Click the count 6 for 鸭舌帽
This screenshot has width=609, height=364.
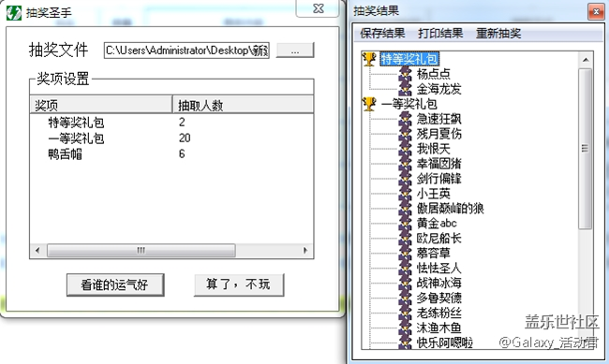[x=182, y=154]
